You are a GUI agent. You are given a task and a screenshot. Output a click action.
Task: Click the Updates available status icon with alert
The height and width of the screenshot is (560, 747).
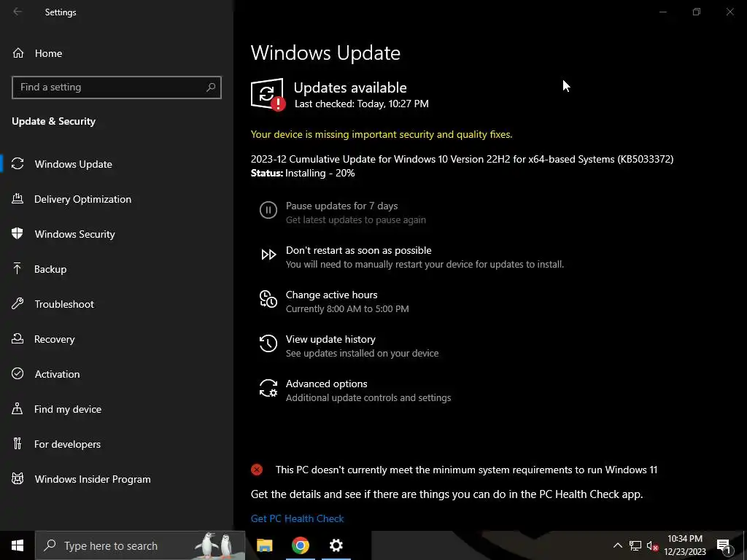[268, 94]
